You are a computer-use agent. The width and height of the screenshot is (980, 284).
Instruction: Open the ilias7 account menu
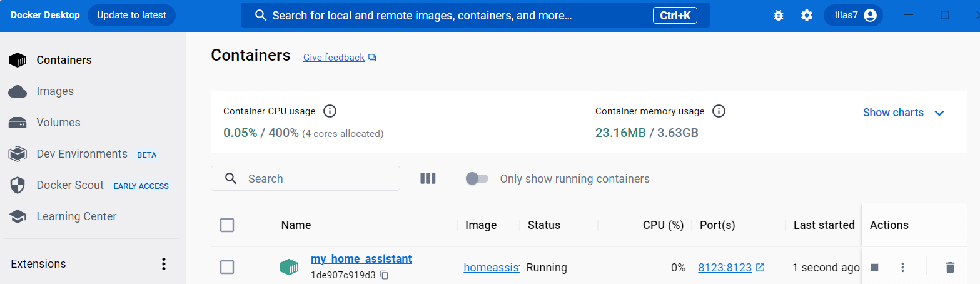pyautogui.click(x=853, y=16)
